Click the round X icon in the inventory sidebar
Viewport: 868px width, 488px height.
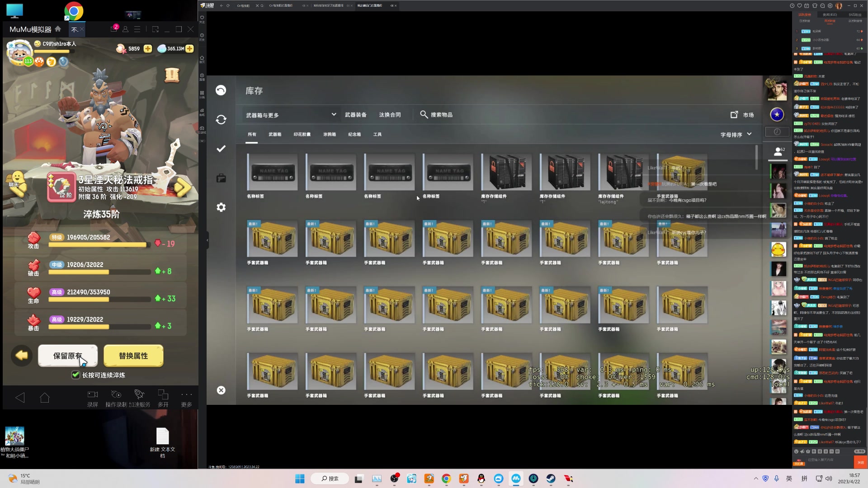coord(221,390)
